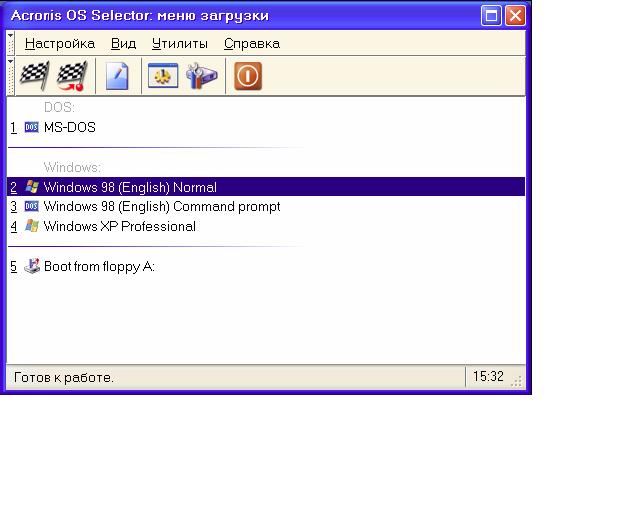Open the Настройка menu
This screenshot has height=512, width=640.
point(60,43)
